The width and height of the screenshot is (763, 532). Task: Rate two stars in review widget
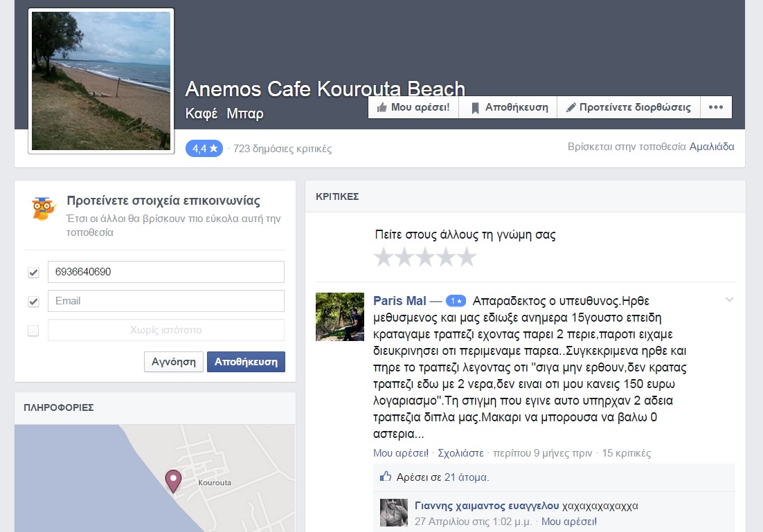tap(404, 257)
